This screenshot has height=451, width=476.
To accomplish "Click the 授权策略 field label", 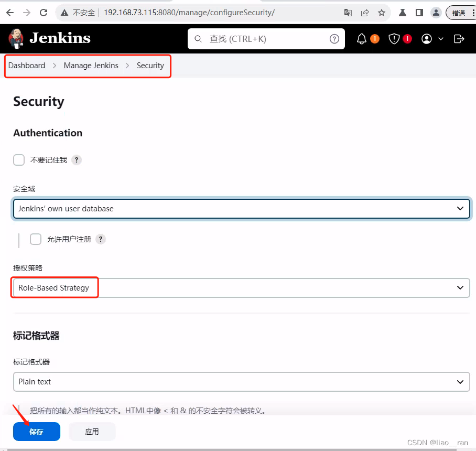I will click(28, 268).
